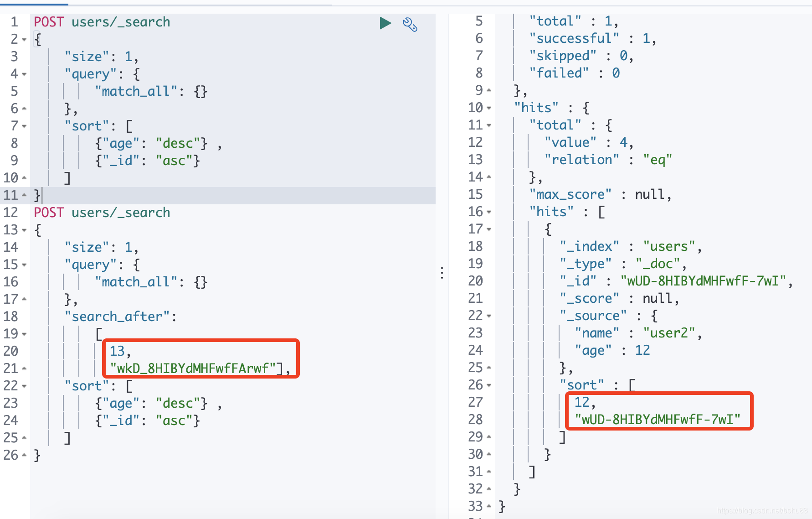Screen dimensions: 812x519
Task: Click {"_id": "asc"} on line 24
Action: pos(148,421)
